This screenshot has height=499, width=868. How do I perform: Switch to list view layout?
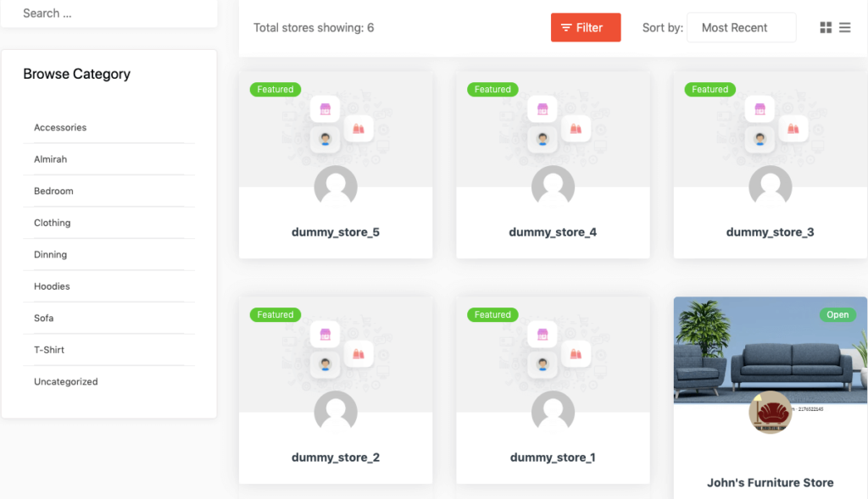coord(844,28)
